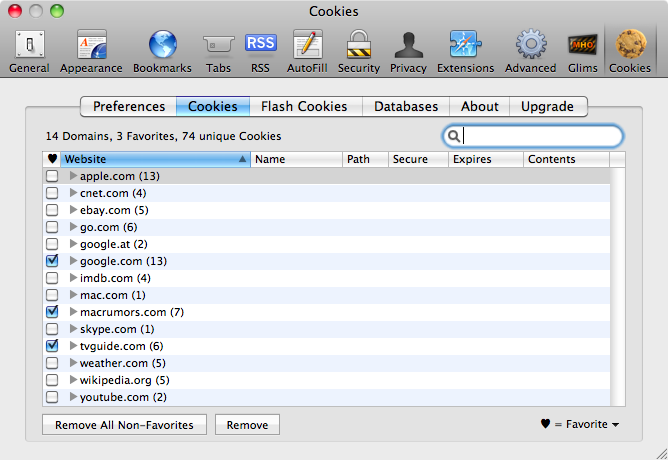Image resolution: width=668 pixels, height=460 pixels.
Task: Click the magnifier icon in search field
Action: [454, 136]
